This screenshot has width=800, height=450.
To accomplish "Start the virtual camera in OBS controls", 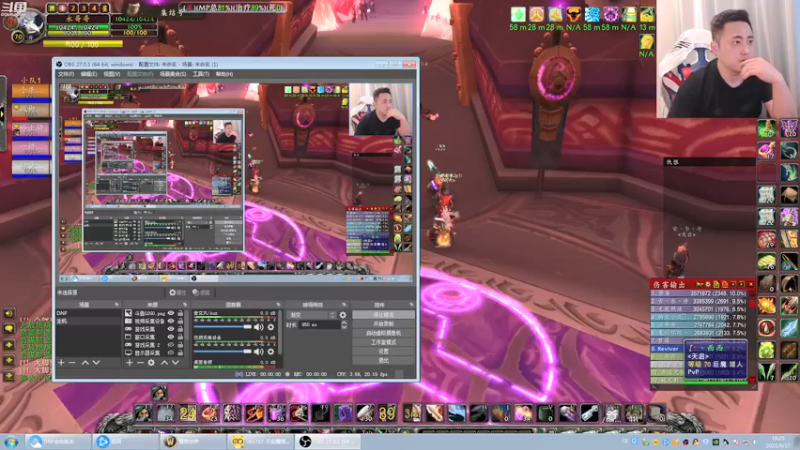I will coord(383,333).
